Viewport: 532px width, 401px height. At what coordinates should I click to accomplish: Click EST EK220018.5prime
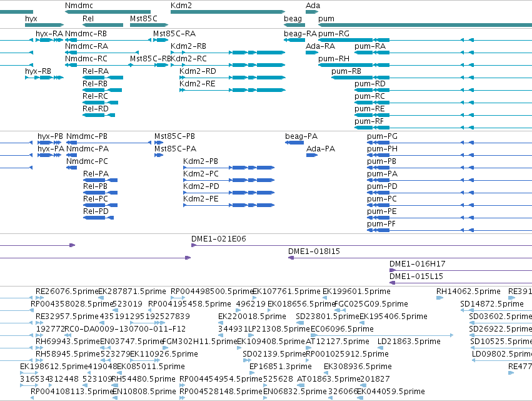coord(221,323)
